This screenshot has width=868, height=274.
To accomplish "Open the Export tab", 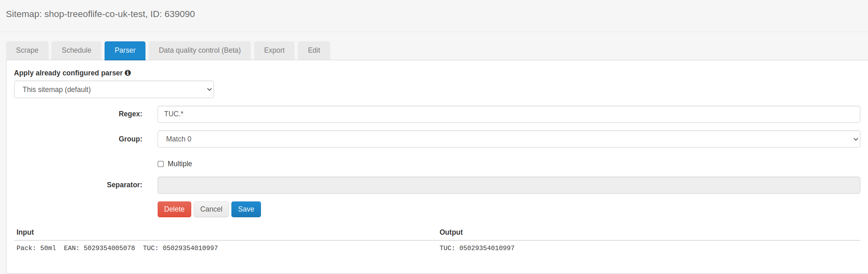I will 274,50.
